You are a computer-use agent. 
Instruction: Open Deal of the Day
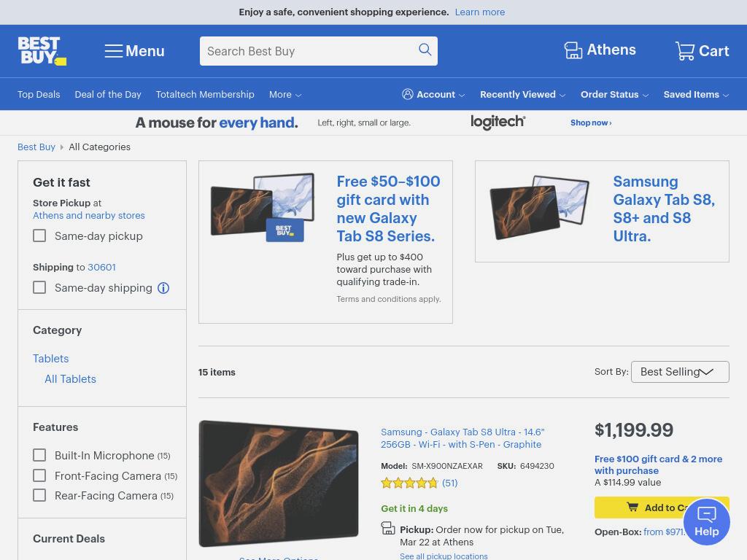click(108, 94)
